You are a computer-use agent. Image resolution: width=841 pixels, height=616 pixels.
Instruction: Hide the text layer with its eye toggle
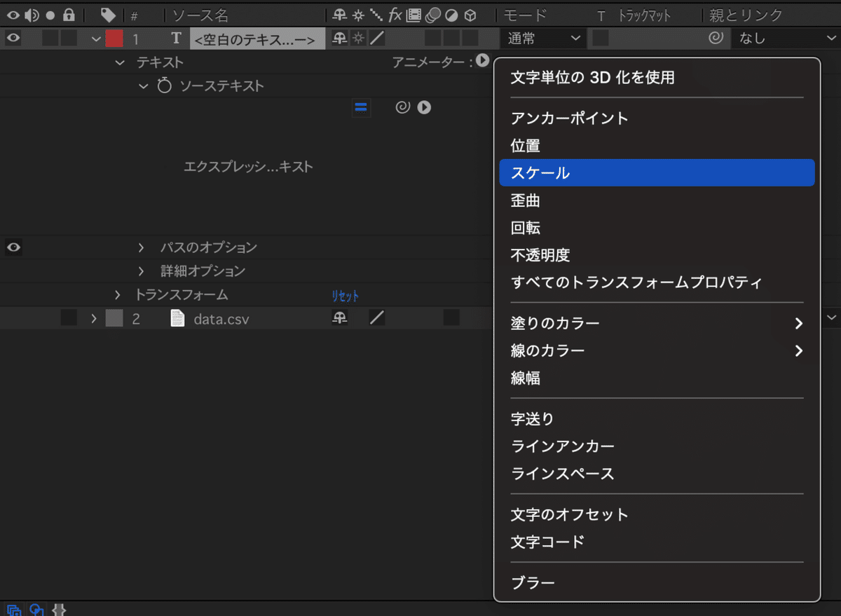[x=13, y=39]
